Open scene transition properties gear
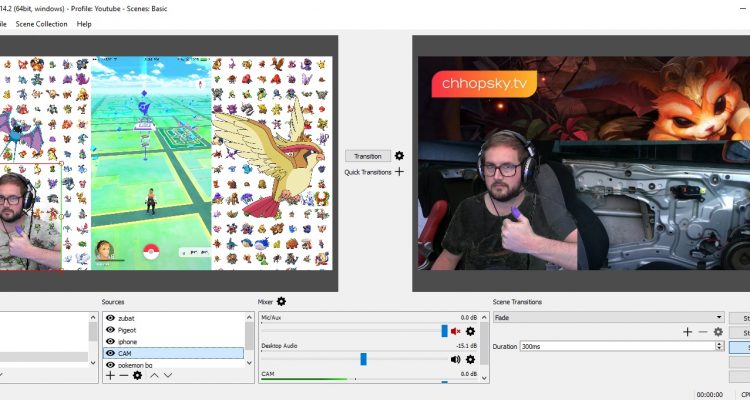This screenshot has height=400, width=750. click(718, 332)
